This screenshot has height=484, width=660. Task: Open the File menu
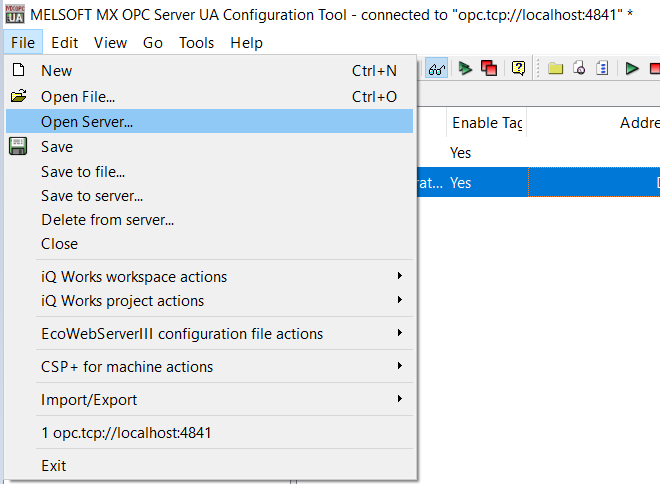23,43
